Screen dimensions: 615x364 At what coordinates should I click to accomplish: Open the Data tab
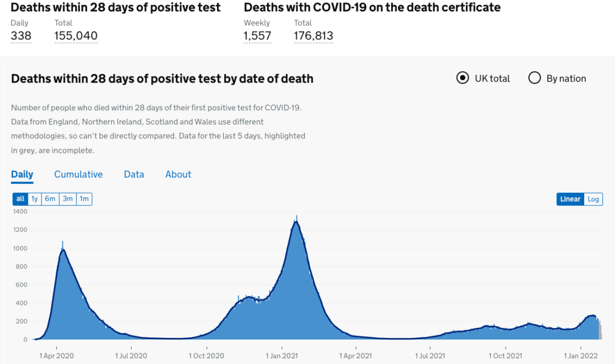[134, 174]
